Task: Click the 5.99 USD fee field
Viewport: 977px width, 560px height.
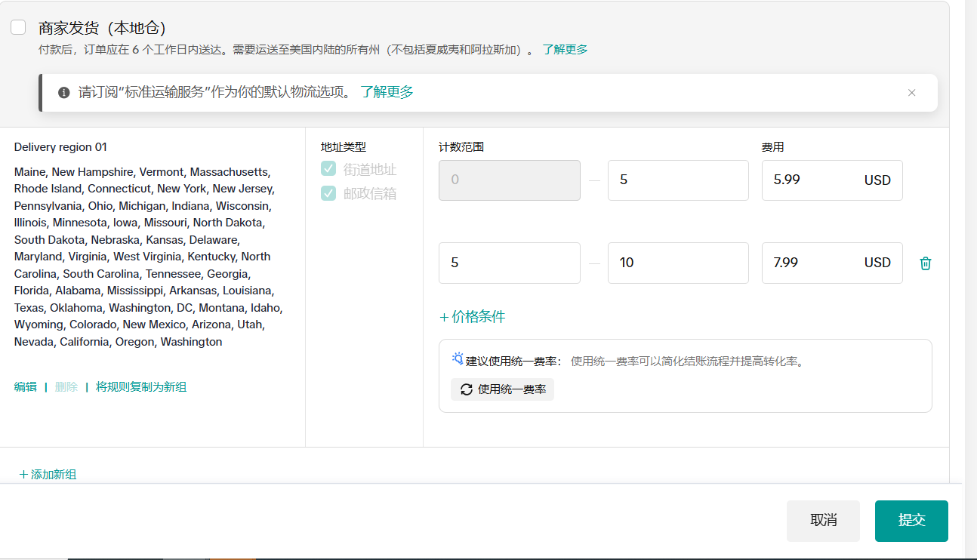Action: point(812,180)
